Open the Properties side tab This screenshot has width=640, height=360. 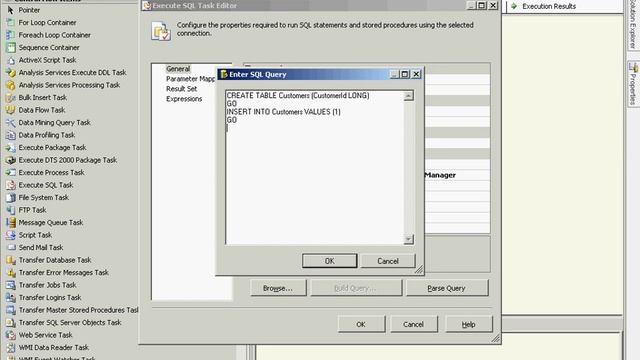[x=633, y=84]
